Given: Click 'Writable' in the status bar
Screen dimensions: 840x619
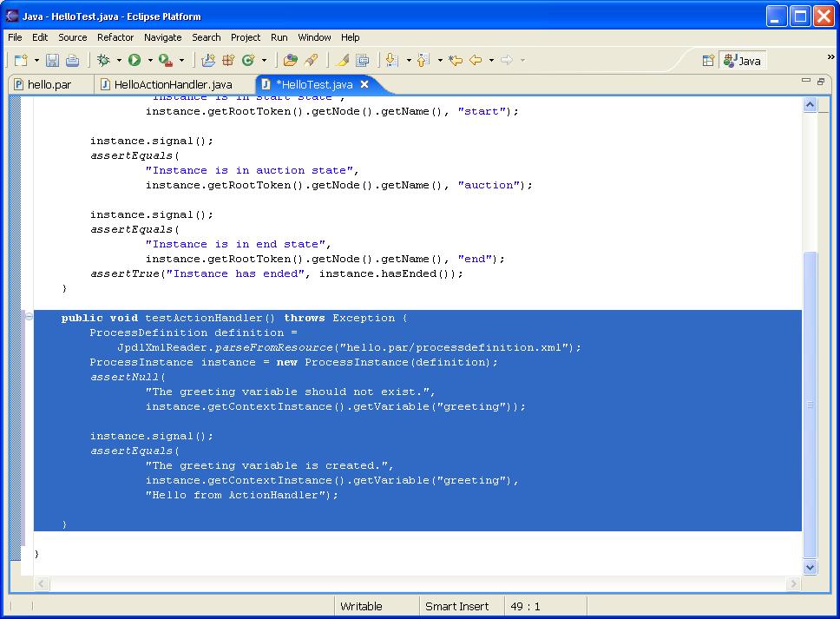Looking at the screenshot, I should coord(361,606).
